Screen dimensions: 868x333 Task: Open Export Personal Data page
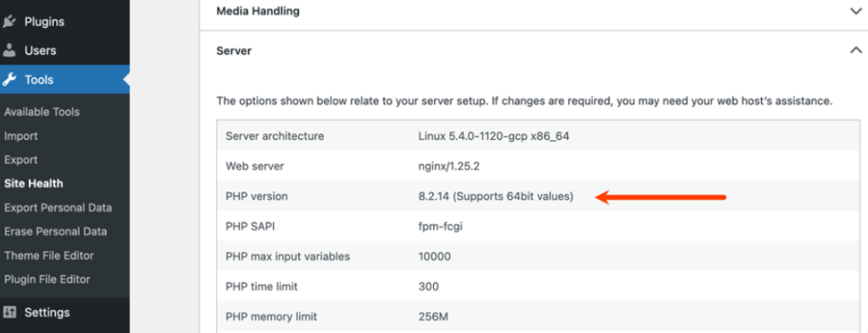click(x=58, y=208)
